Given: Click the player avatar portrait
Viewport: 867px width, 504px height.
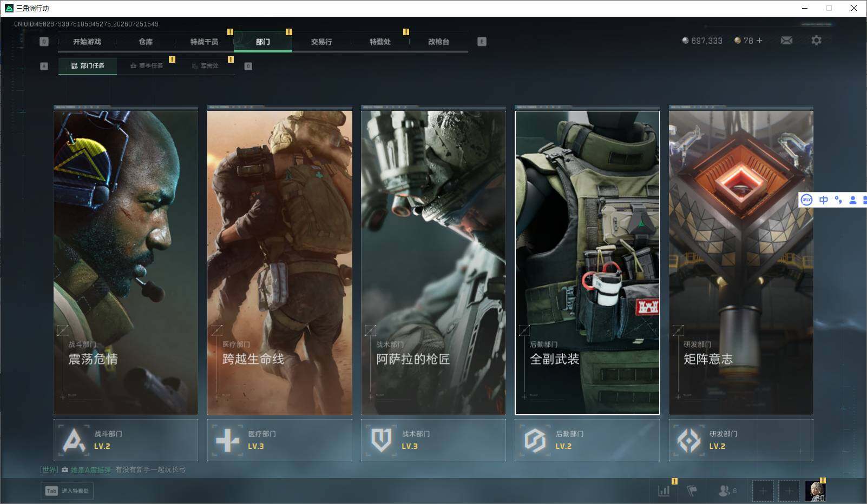Looking at the screenshot, I should click(x=815, y=491).
